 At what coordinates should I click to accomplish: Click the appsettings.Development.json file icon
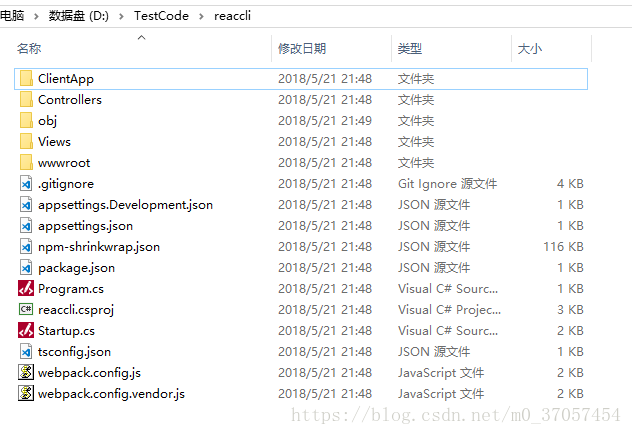[x=26, y=204]
